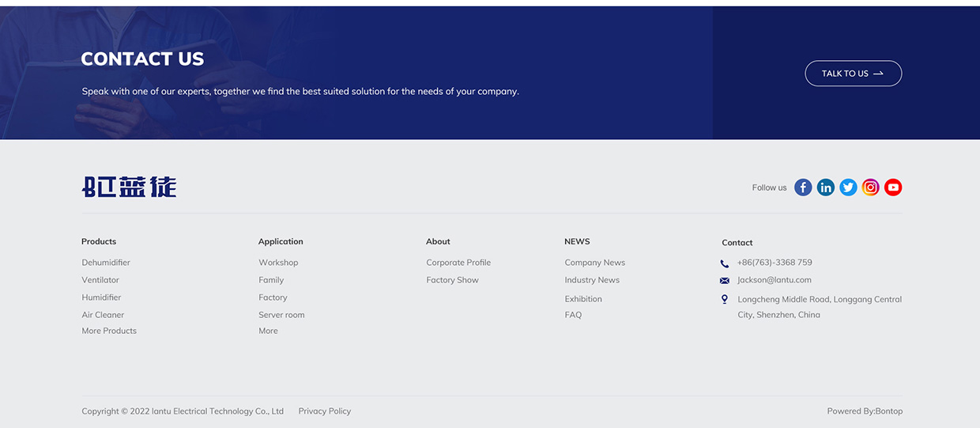Open the LinkedIn social icon
This screenshot has width=980, height=428.
825,187
